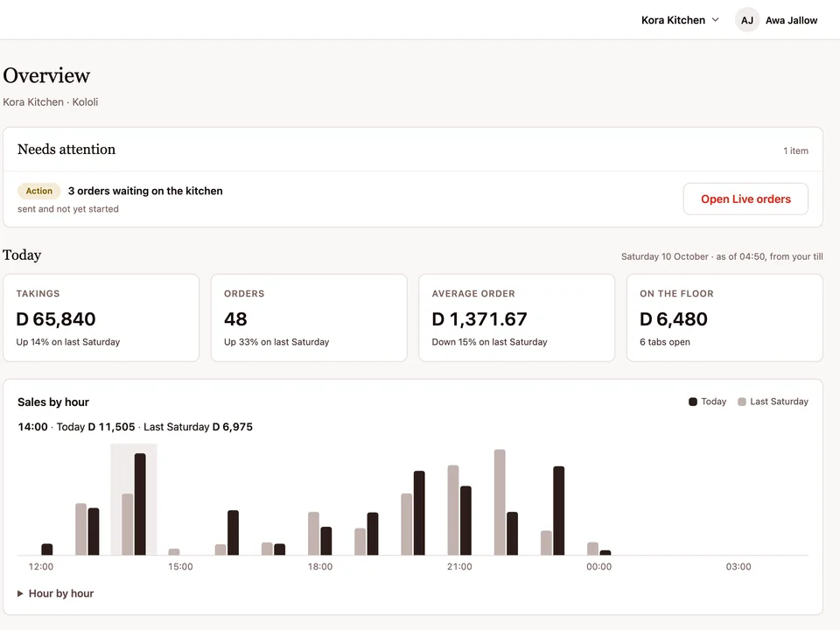Click 3 orders waiting on the kitchen
This screenshot has height=630, width=840.
click(145, 191)
